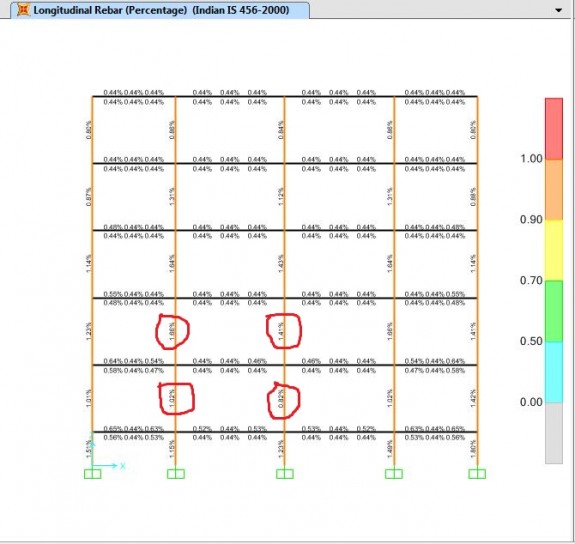Image resolution: width=575 pixels, height=544 pixels.
Task: Click the orange legend band between 0.90 and 1.00
Action: point(554,190)
